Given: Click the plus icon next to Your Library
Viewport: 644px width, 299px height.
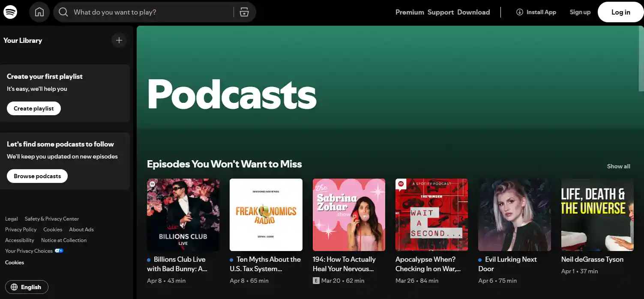Looking at the screenshot, I should coord(119,40).
